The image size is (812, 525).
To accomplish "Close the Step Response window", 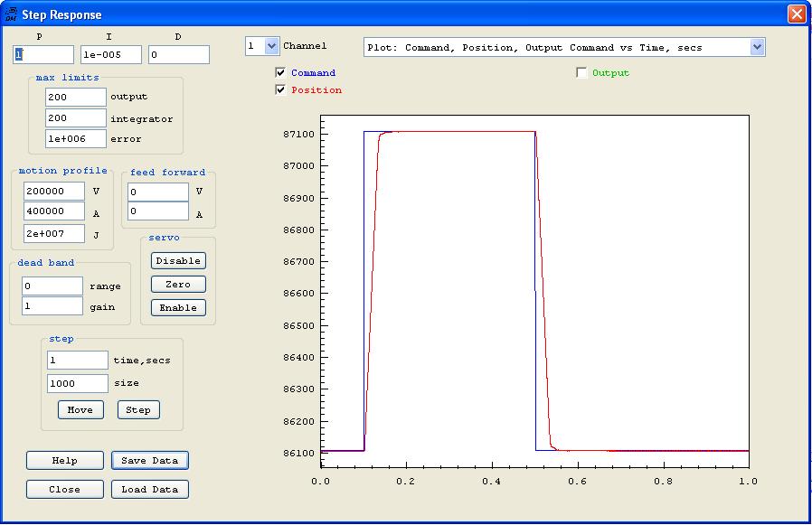I will (x=796, y=14).
